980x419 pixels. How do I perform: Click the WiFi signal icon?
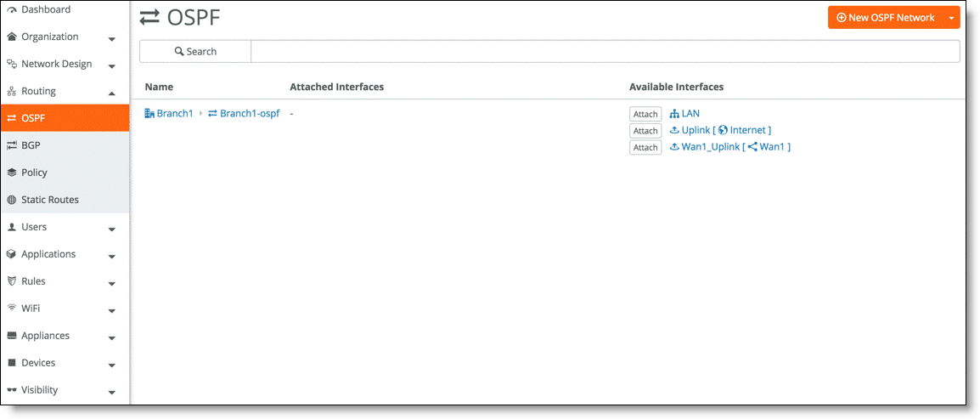[12, 309]
